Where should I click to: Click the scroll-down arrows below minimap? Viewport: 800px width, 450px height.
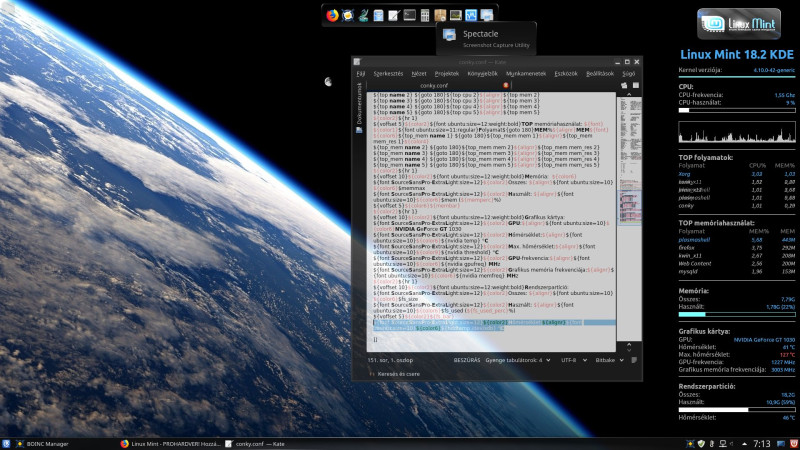(x=629, y=347)
